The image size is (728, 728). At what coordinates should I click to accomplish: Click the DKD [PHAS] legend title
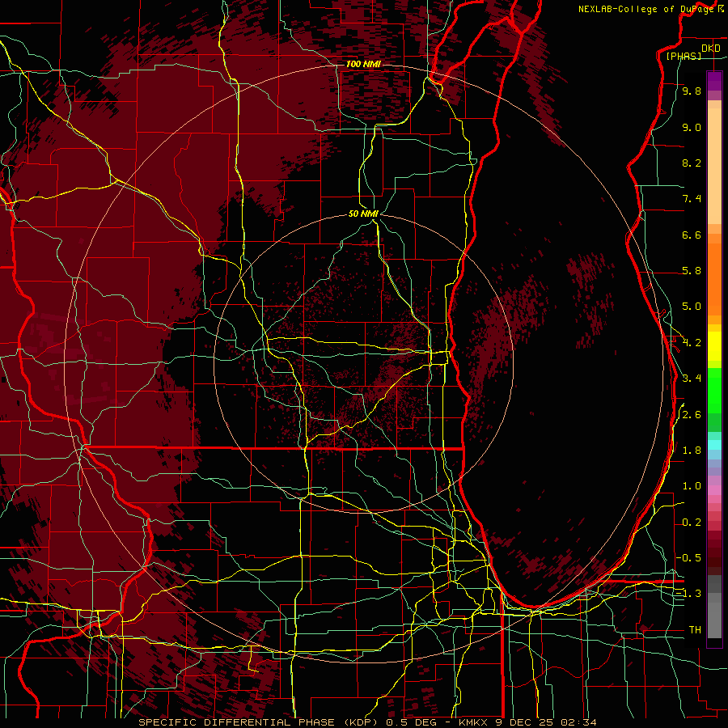[x=692, y=52]
